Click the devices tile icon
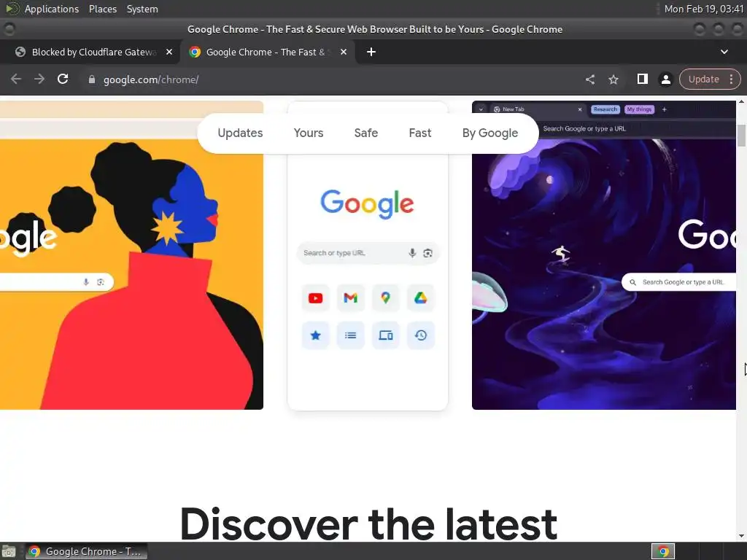 coord(385,335)
